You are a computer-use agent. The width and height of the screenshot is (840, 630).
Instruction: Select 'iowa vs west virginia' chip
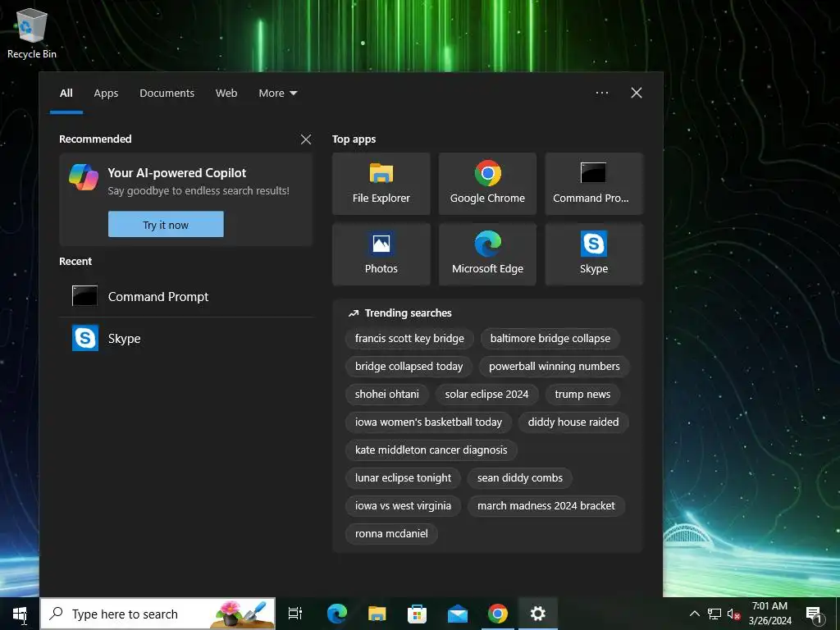pos(403,505)
